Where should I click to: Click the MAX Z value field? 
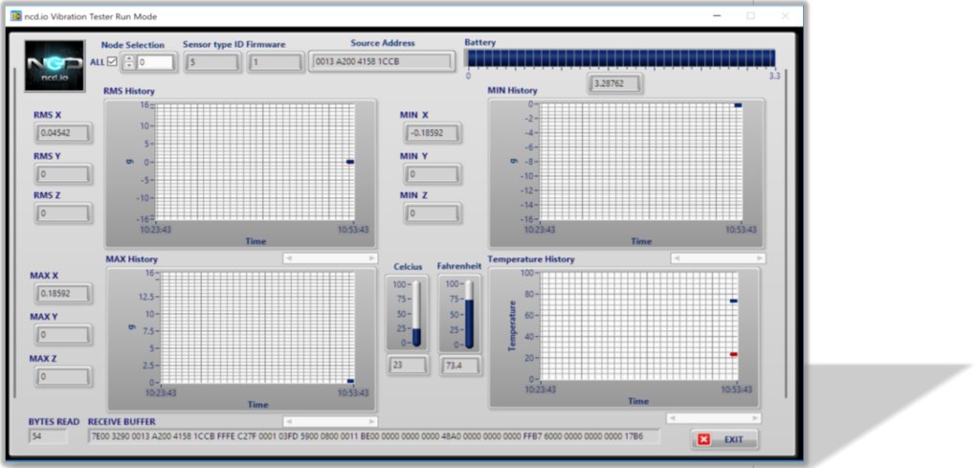[x=63, y=377]
